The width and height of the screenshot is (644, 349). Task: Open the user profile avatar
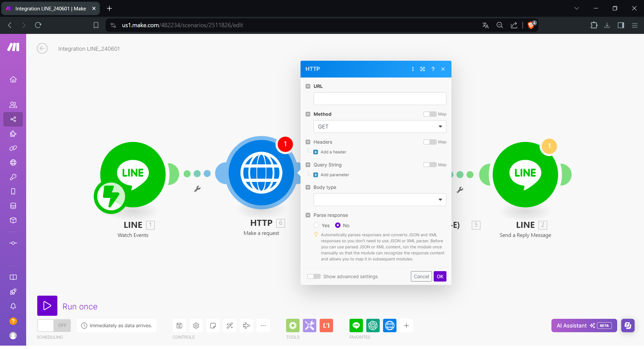(13, 336)
